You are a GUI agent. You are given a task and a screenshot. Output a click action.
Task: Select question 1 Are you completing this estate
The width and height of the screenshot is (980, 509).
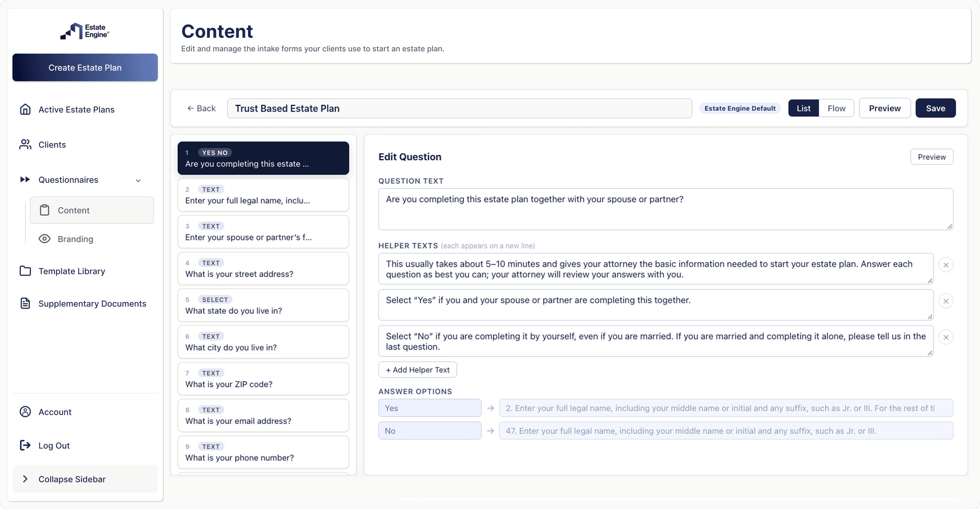click(263, 158)
